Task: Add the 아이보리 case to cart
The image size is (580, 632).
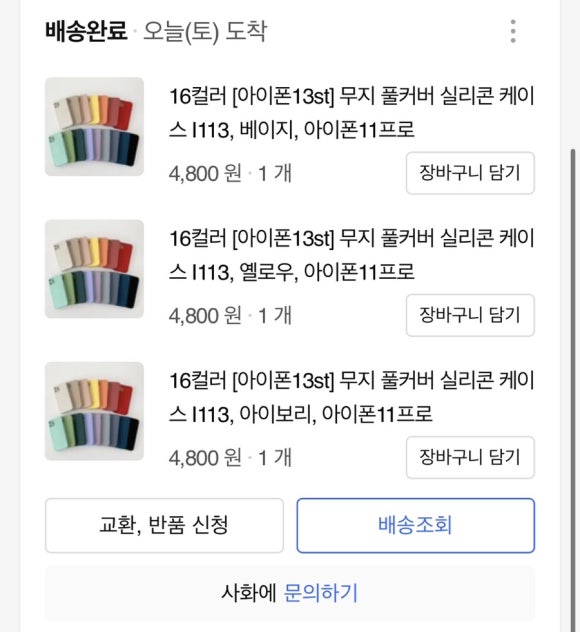Action: pos(470,457)
